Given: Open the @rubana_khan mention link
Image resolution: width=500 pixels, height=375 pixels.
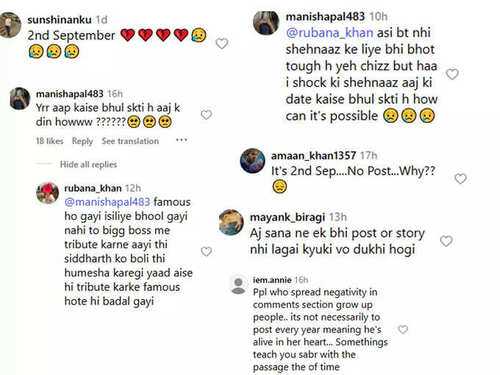Looking at the screenshot, I should [x=330, y=33].
